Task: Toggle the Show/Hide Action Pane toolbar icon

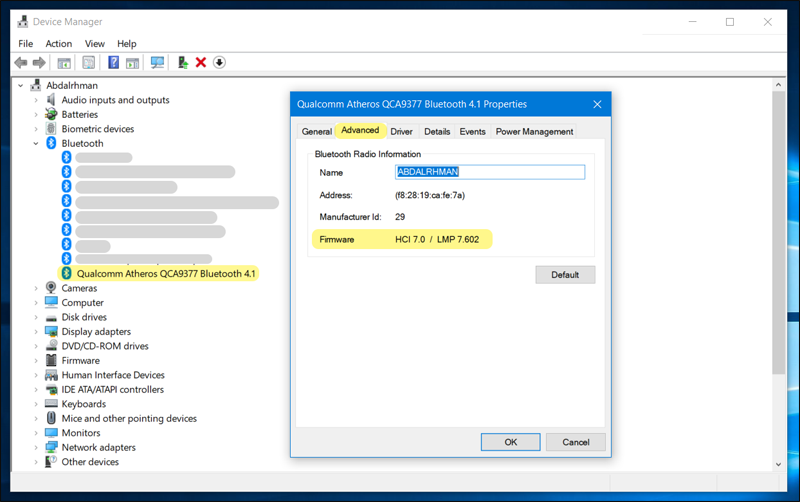Action: (132, 63)
